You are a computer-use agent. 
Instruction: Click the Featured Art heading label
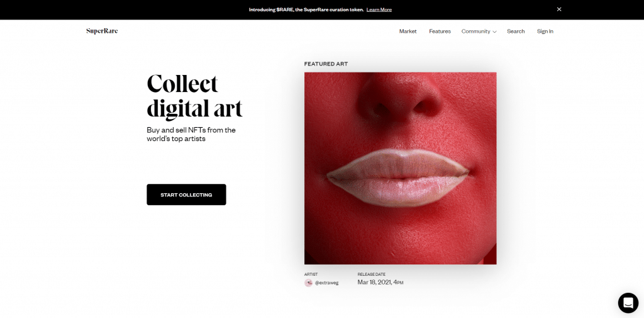tap(326, 64)
